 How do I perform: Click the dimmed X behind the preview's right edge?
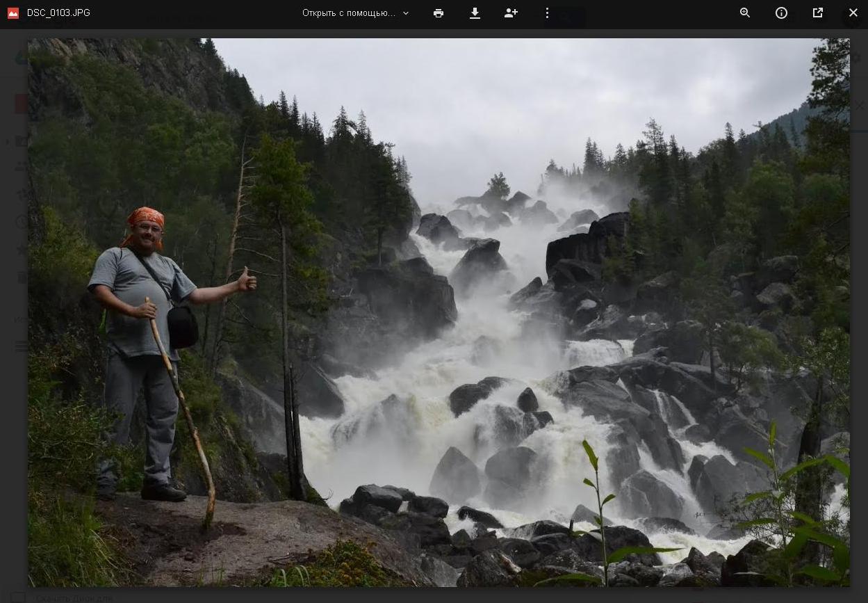860,106
